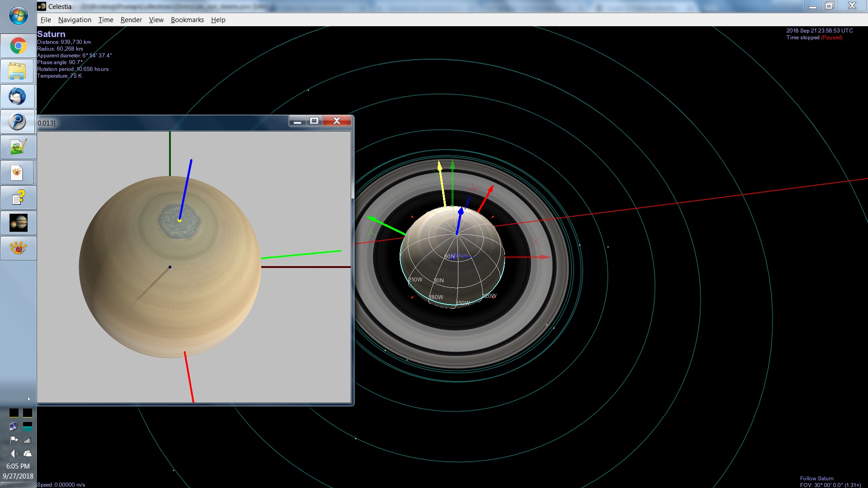Screen dimensions: 868x488
Task: Close the Celestia main window
Action: click(x=852, y=6)
